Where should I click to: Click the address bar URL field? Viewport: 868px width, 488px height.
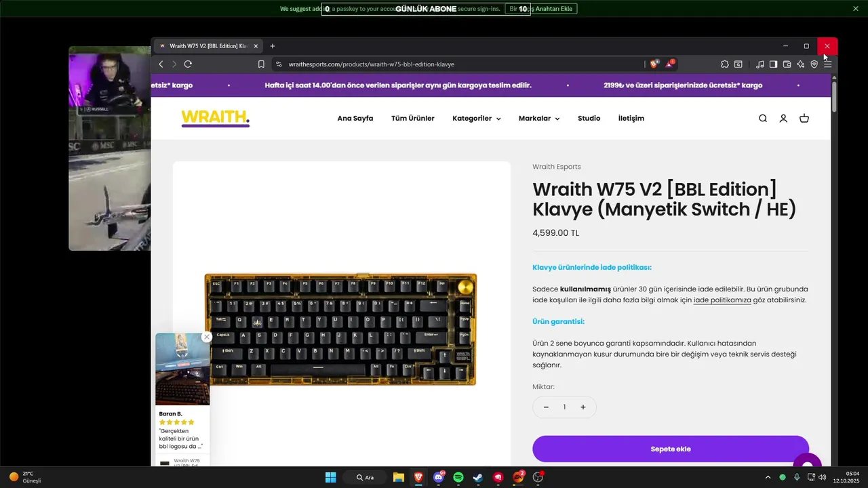tap(461, 64)
